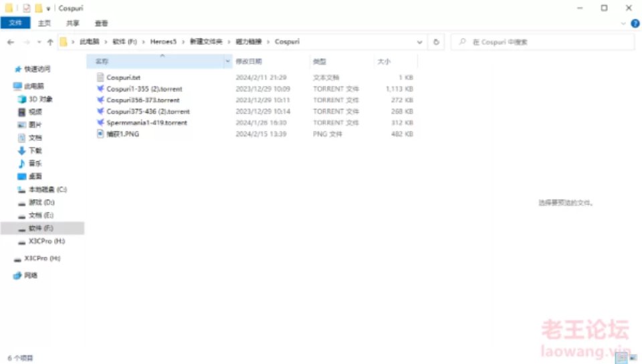Click 磁力链接 breadcrumb in address bar

(x=249, y=41)
